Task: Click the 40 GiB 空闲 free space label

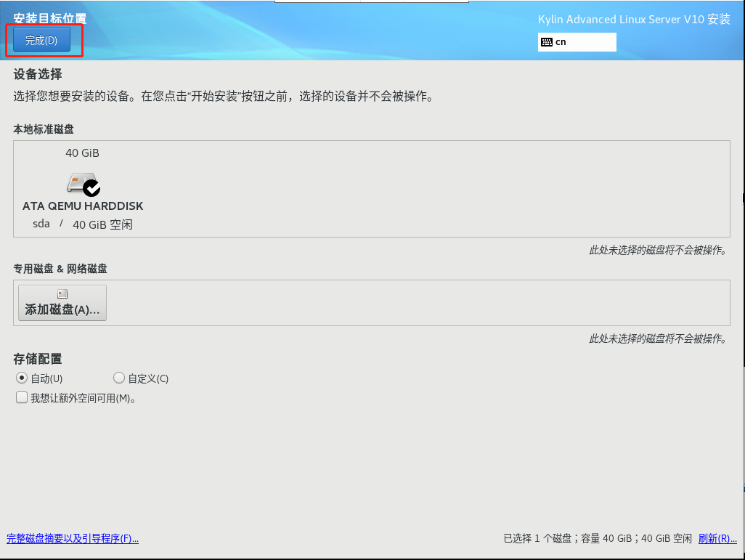Action: point(102,224)
